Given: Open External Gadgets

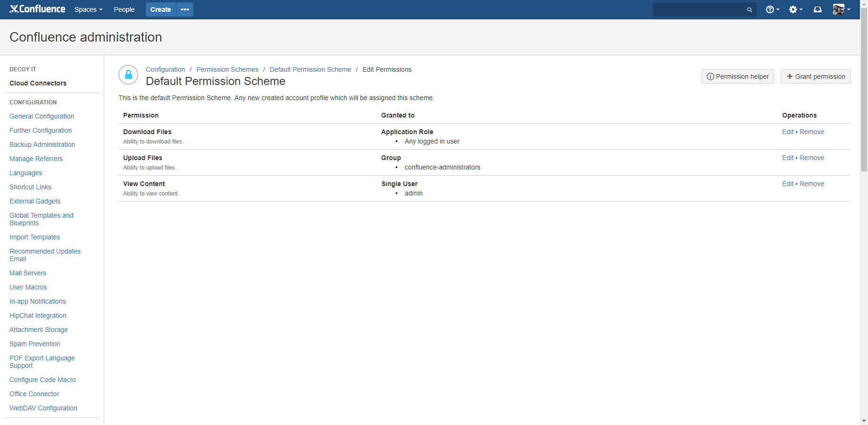Looking at the screenshot, I should pyautogui.click(x=35, y=201).
